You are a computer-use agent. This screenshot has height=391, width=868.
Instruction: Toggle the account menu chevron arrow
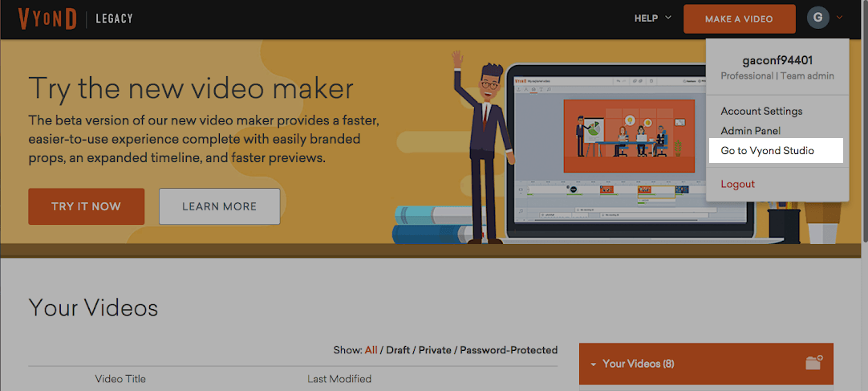(x=839, y=18)
